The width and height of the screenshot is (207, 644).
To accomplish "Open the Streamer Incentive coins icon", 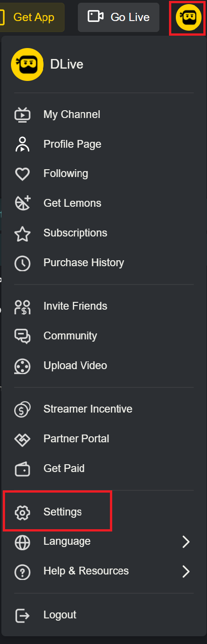I will (22, 409).
